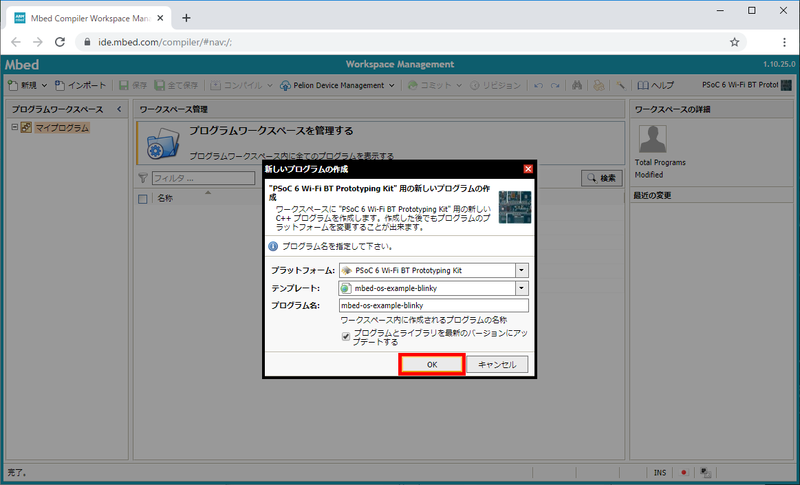This screenshot has height=485, width=800.
Task: Expand the Pelion Device Management dropdown arrow
Action: [392, 86]
